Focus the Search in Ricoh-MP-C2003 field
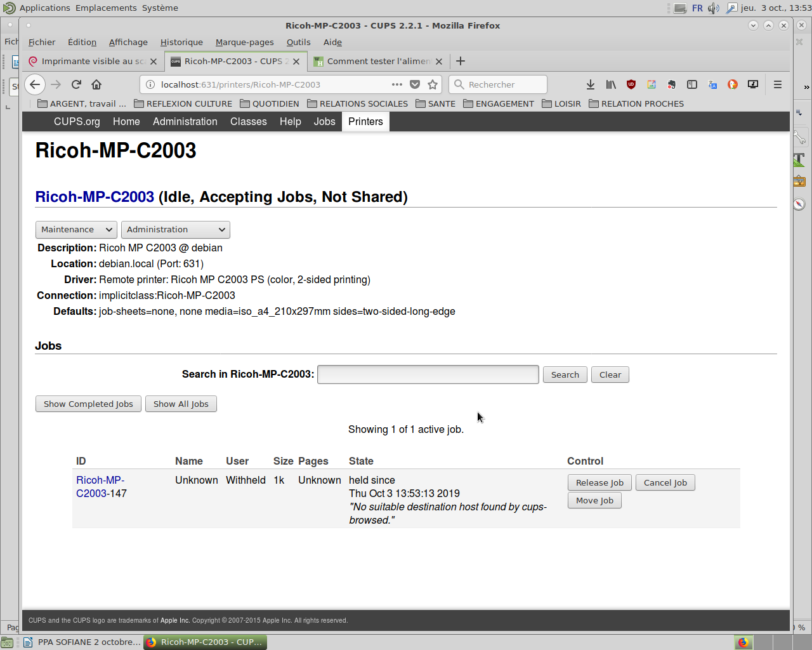The image size is (812, 650). click(428, 375)
